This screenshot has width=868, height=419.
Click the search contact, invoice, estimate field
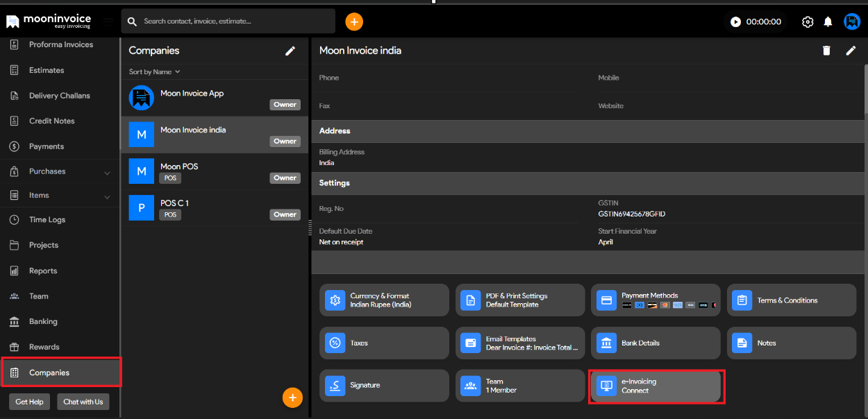point(228,22)
